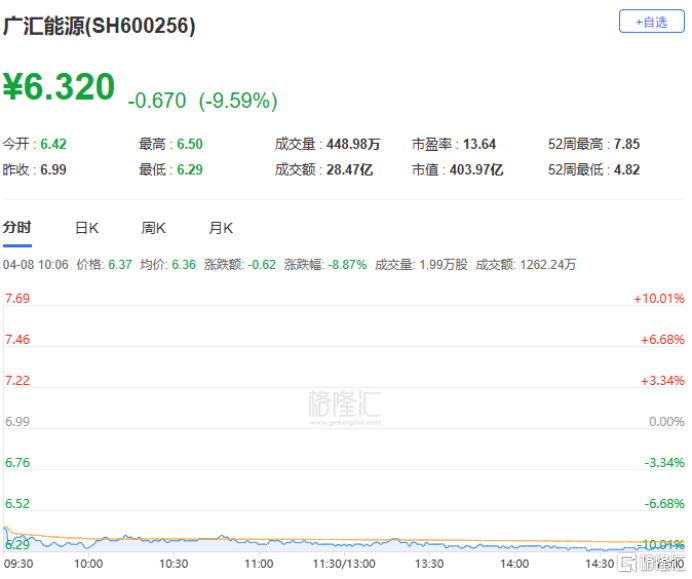Open the 日K chart tab
This screenshot has height=579, width=692.
tap(87, 228)
